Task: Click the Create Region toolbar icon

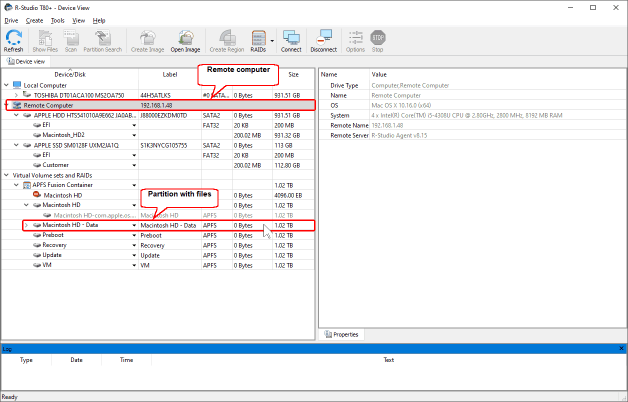Action: click(227, 41)
